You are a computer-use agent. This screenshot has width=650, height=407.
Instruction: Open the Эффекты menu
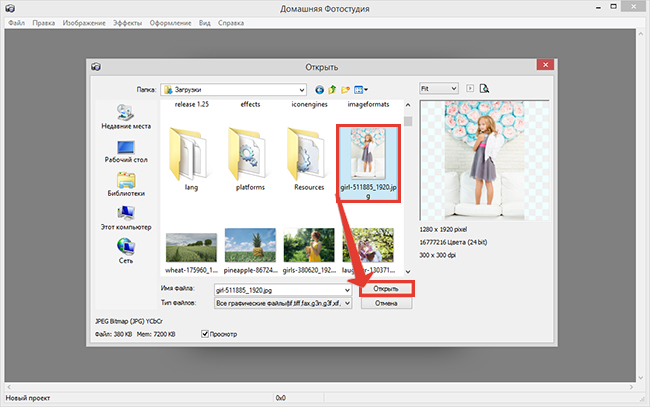click(128, 23)
